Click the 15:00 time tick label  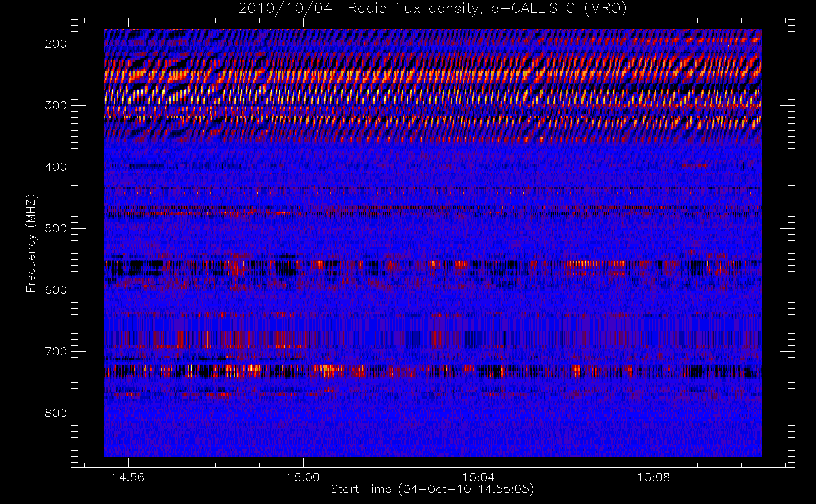tap(303, 477)
